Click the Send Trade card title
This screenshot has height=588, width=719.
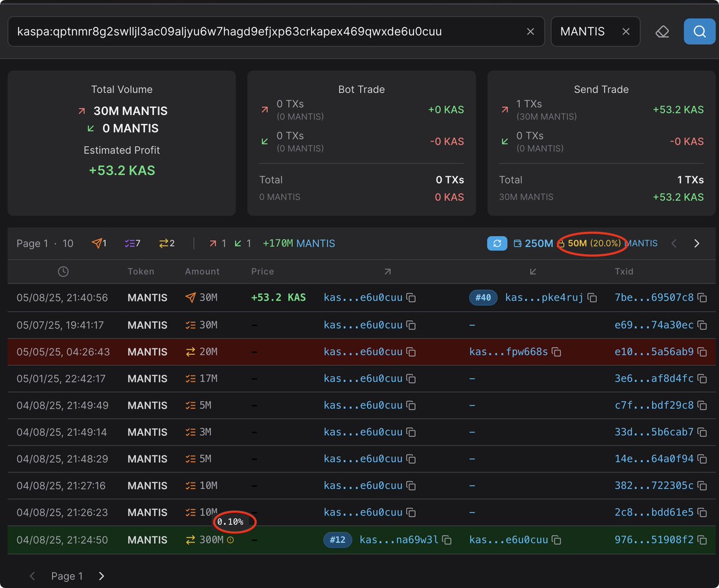601,89
